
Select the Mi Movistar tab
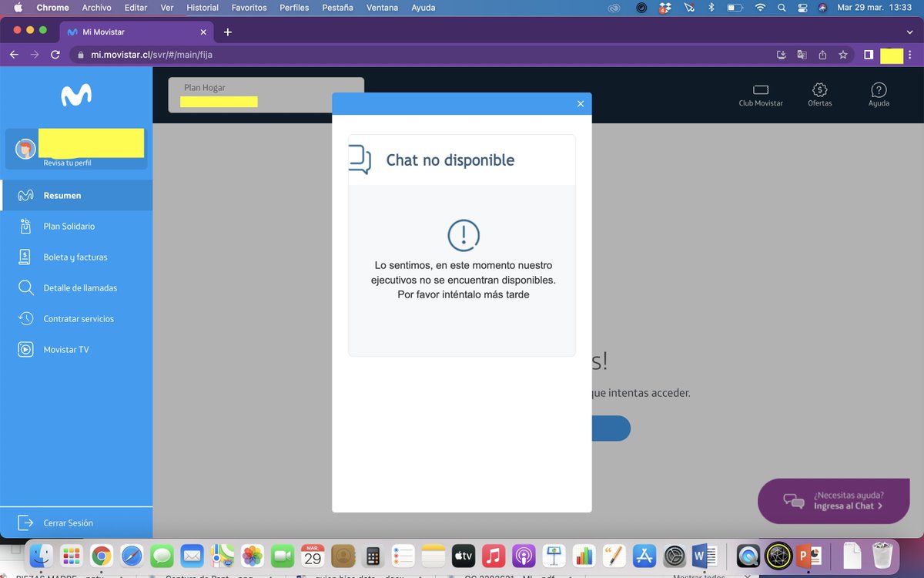click(137, 32)
